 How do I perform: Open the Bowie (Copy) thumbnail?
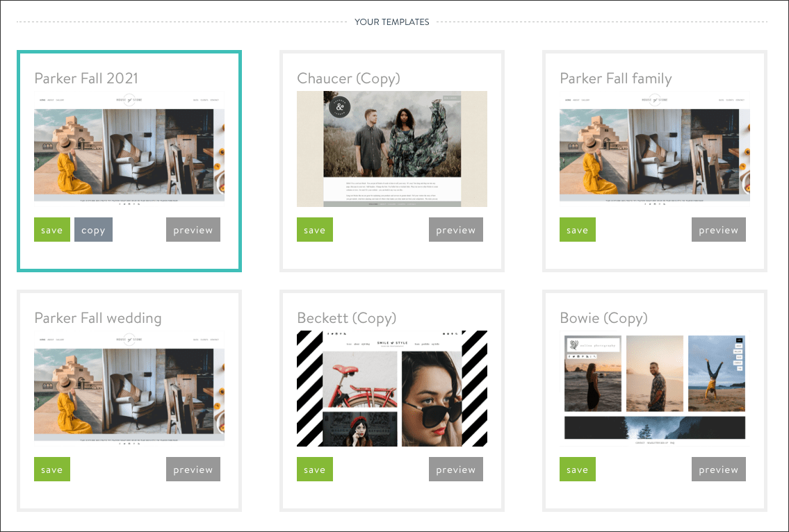(x=654, y=388)
